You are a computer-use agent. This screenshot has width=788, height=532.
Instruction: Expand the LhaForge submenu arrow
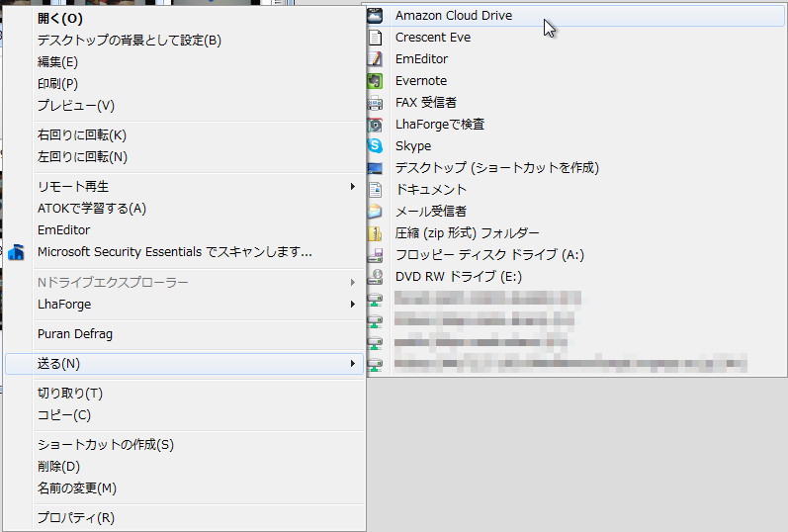(x=353, y=305)
